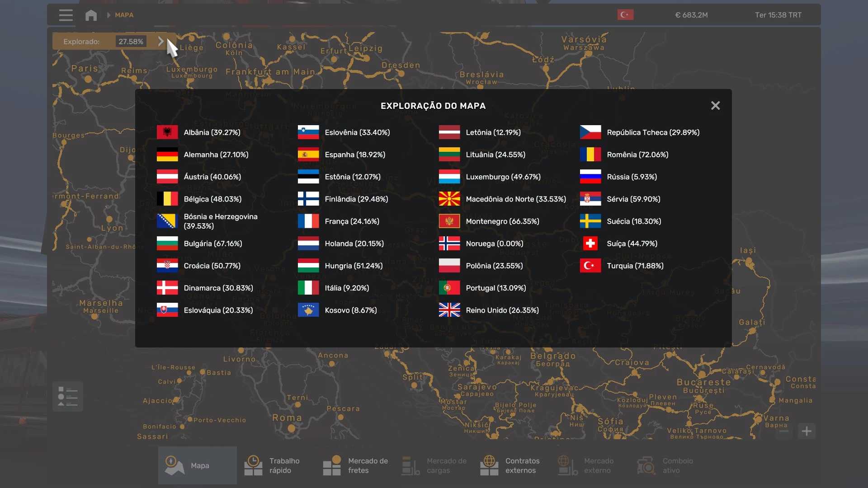Screen dimensions: 868x488
Task: Click the Albânia flag icon
Action: [x=167, y=132]
